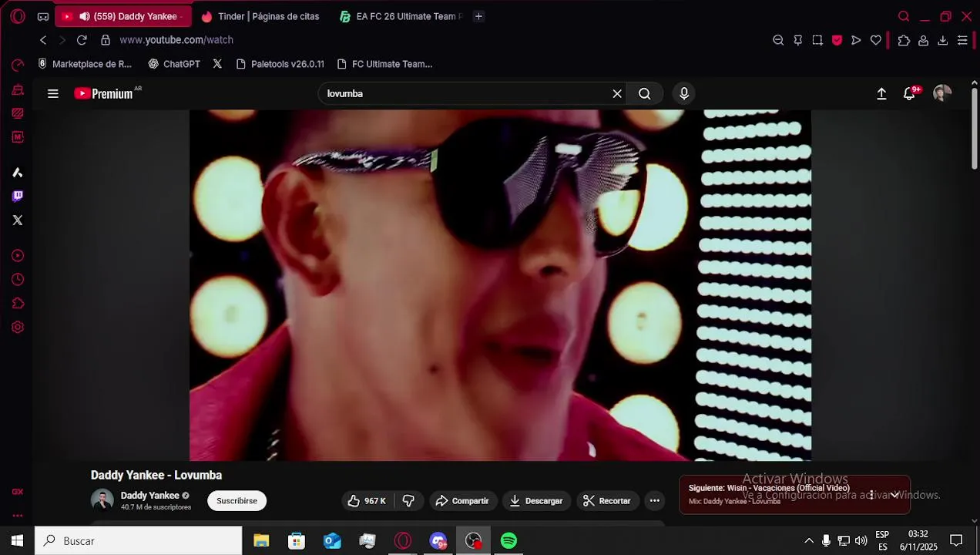
Task: Open File Explorer from the taskbar
Action: (x=261, y=541)
